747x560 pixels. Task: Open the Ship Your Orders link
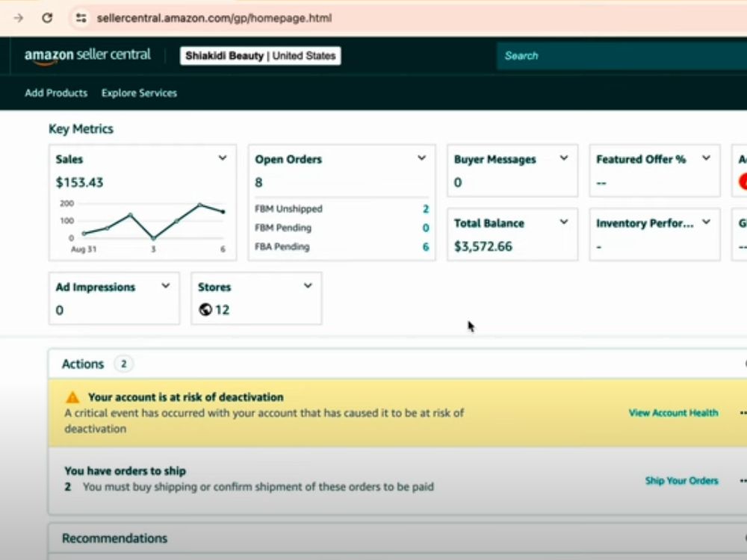coord(681,480)
